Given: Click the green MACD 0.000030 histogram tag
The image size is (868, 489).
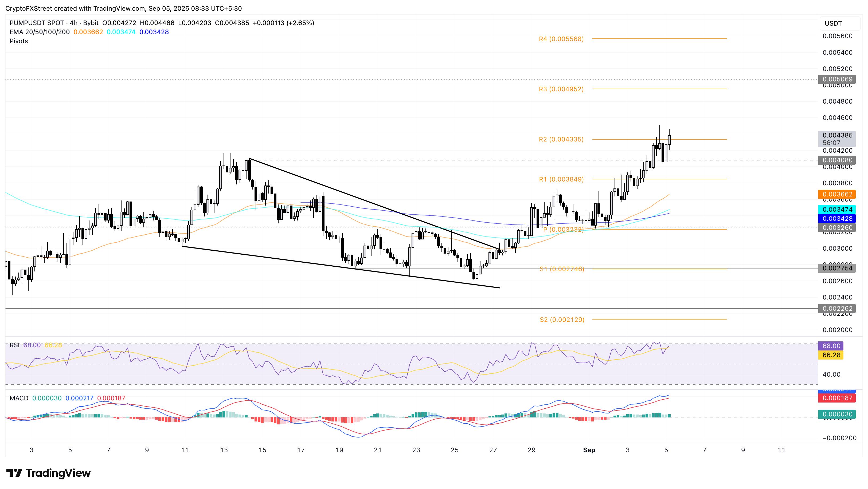Looking at the screenshot, I should [x=837, y=414].
